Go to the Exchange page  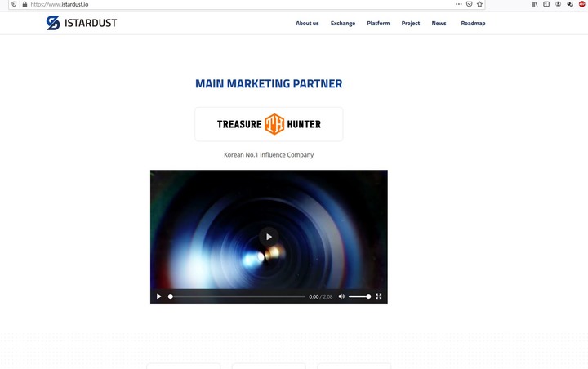(x=343, y=23)
